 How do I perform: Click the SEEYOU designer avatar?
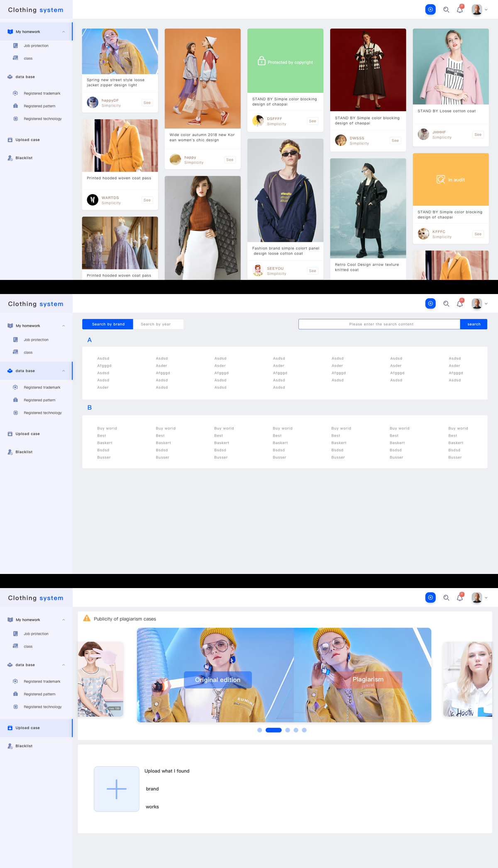[258, 271]
